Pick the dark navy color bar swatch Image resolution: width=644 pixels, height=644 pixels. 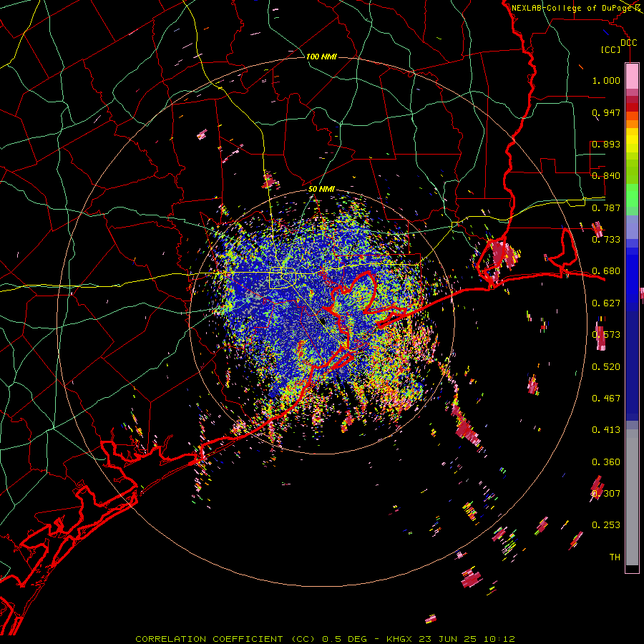click(632, 361)
